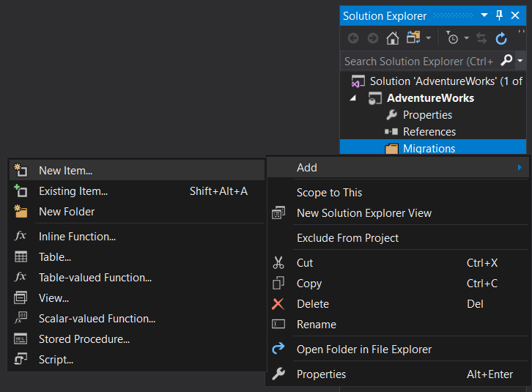Image resolution: width=532 pixels, height=392 pixels.
Task: Click the Cut scissors icon
Action: [x=278, y=263]
